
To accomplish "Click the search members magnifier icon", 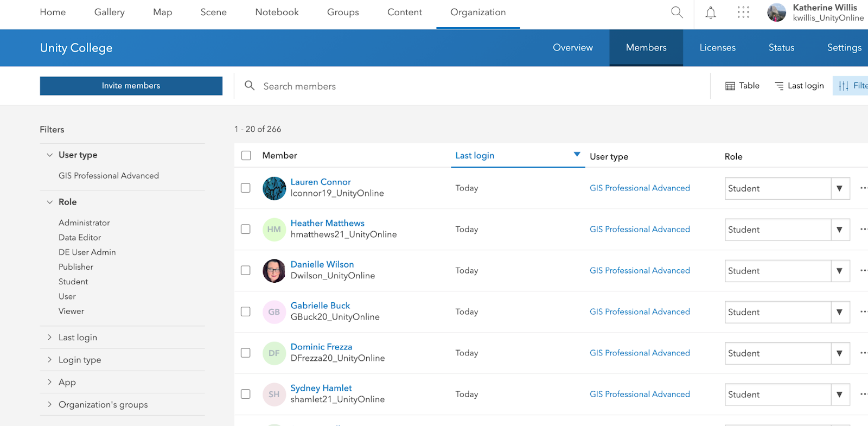I will (250, 85).
